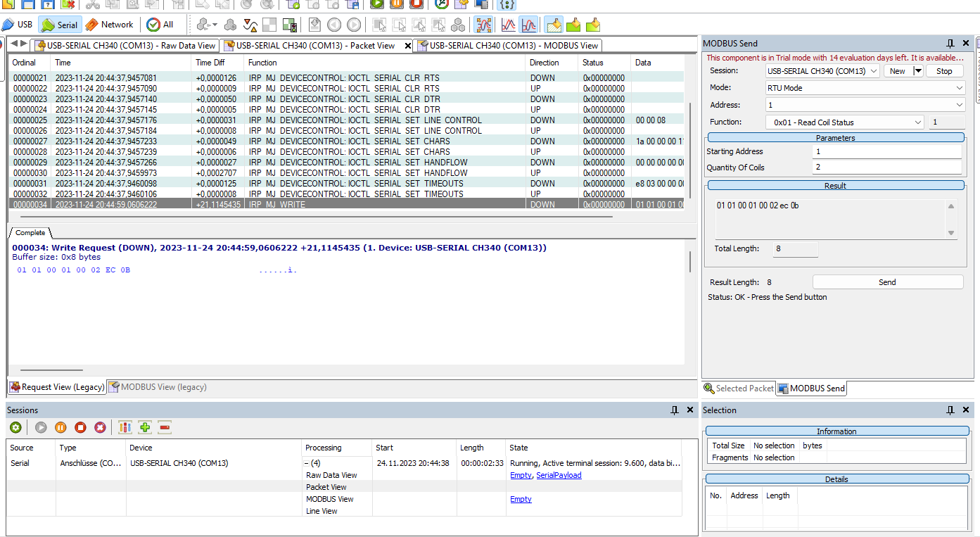The width and height of the screenshot is (980, 537).
Task: Click the pink delete session icon
Action: pos(100,427)
